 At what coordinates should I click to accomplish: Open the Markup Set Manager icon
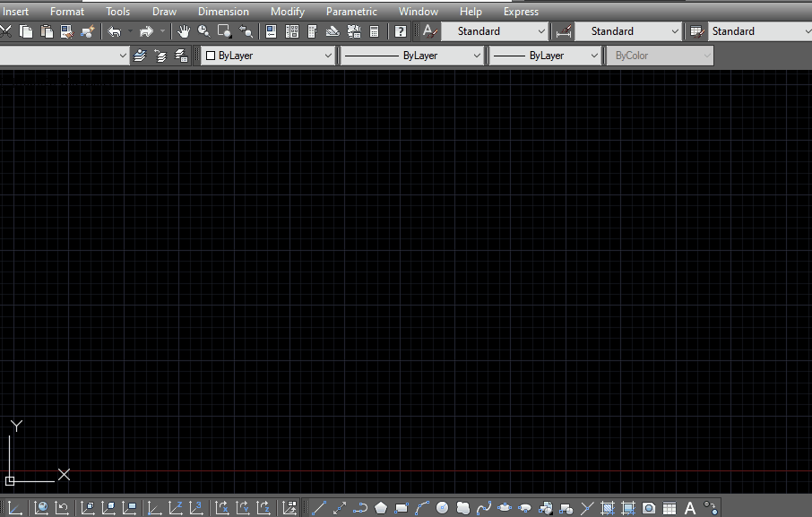pos(354,31)
